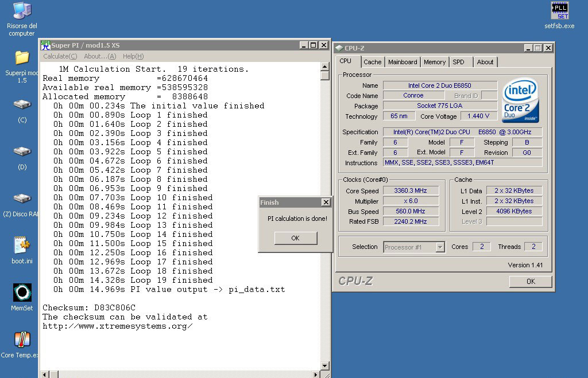This screenshot has height=378, width=588.
Task: Open the (D) drive icon
Action: 22,151
